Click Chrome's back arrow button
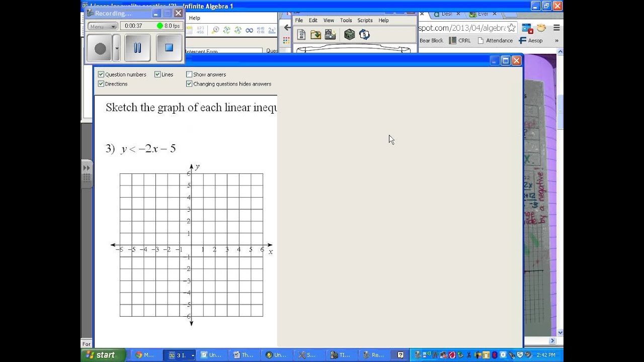 click(x=287, y=28)
